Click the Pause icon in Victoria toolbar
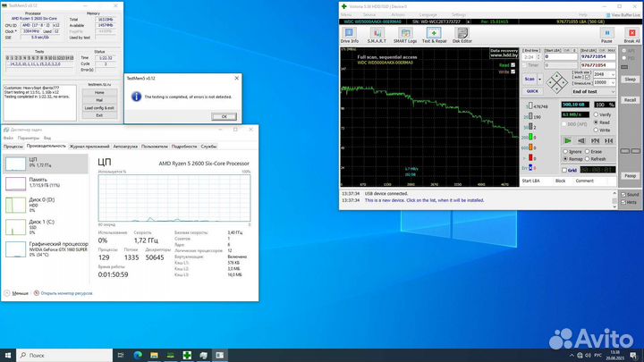The height and width of the screenshot is (362, 644). pos(606,35)
